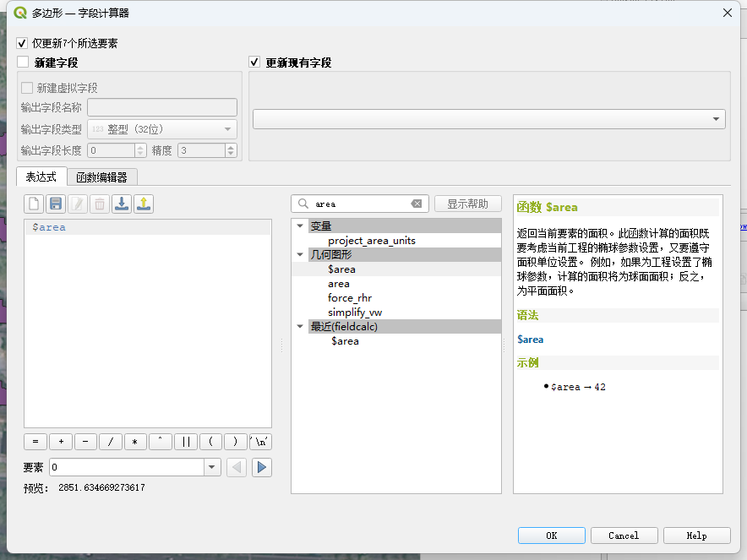The height and width of the screenshot is (560, 747).
Task: Click the OK button
Action: pos(551,536)
